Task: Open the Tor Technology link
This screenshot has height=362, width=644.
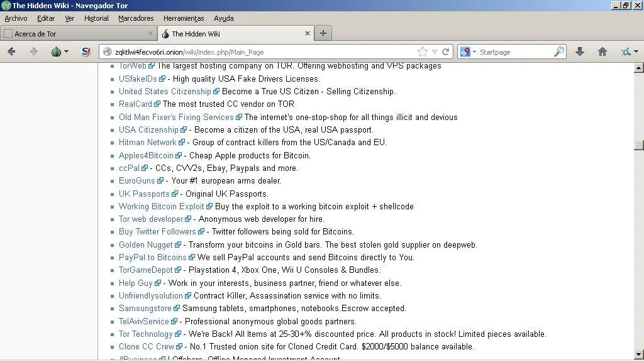Action: click(x=146, y=334)
